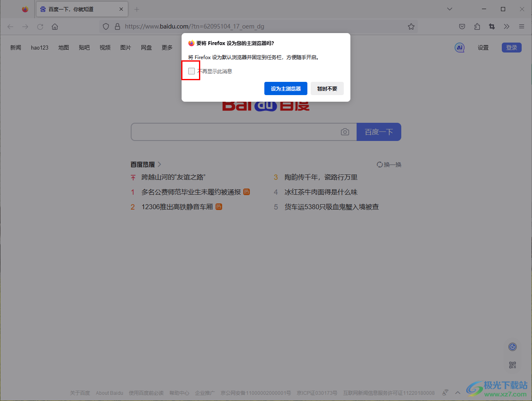Click the 暂时不要 button

pyautogui.click(x=327, y=88)
